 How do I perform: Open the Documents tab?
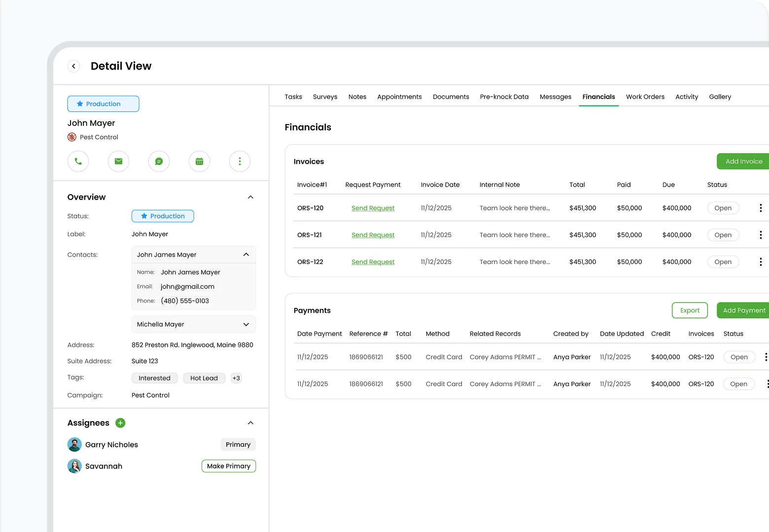tap(451, 97)
